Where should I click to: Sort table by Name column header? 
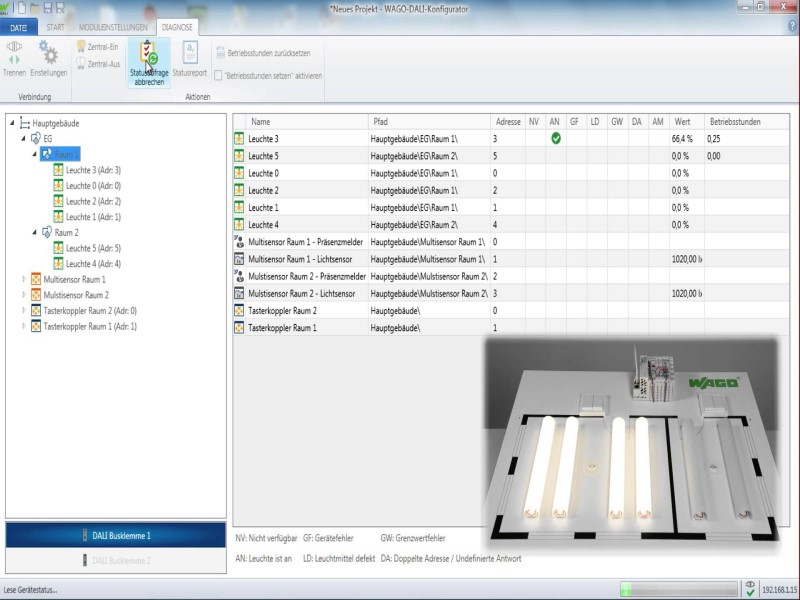pos(307,121)
